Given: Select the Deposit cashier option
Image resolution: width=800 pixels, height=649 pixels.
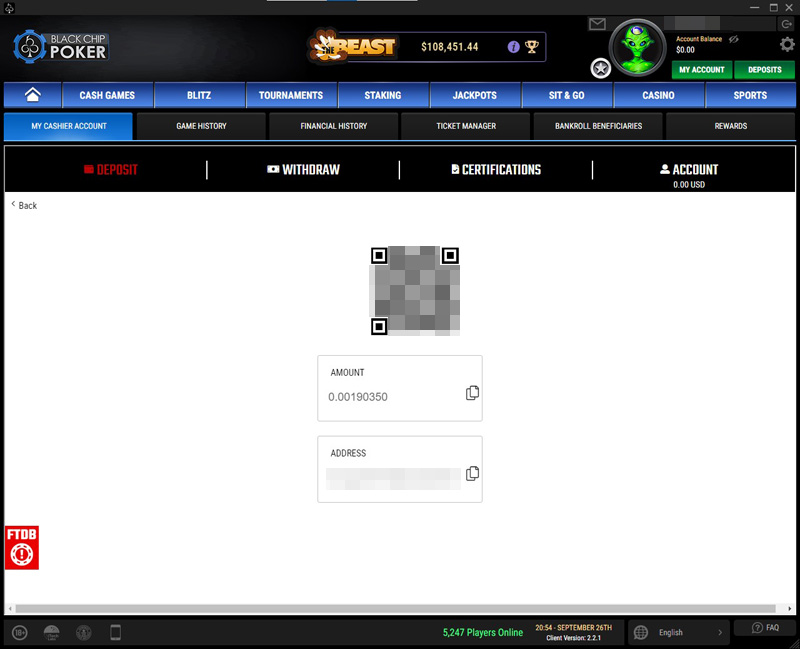Looking at the screenshot, I should click(x=111, y=169).
